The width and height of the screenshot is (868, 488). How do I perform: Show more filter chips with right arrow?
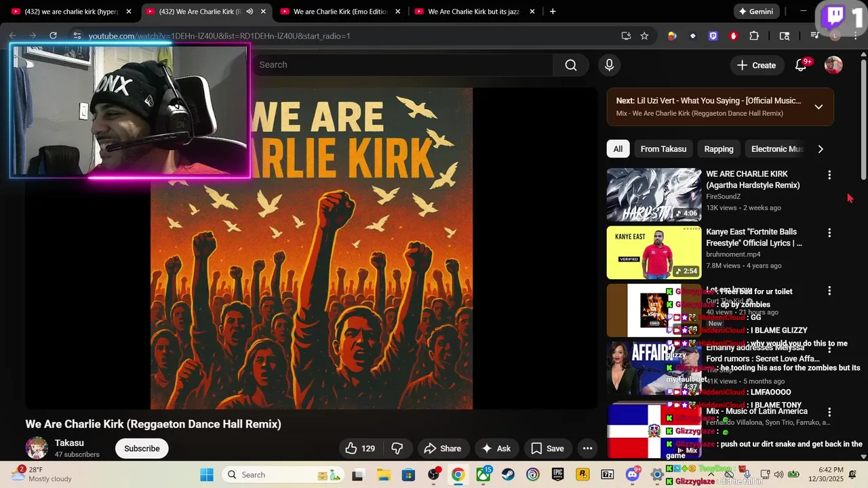point(821,149)
